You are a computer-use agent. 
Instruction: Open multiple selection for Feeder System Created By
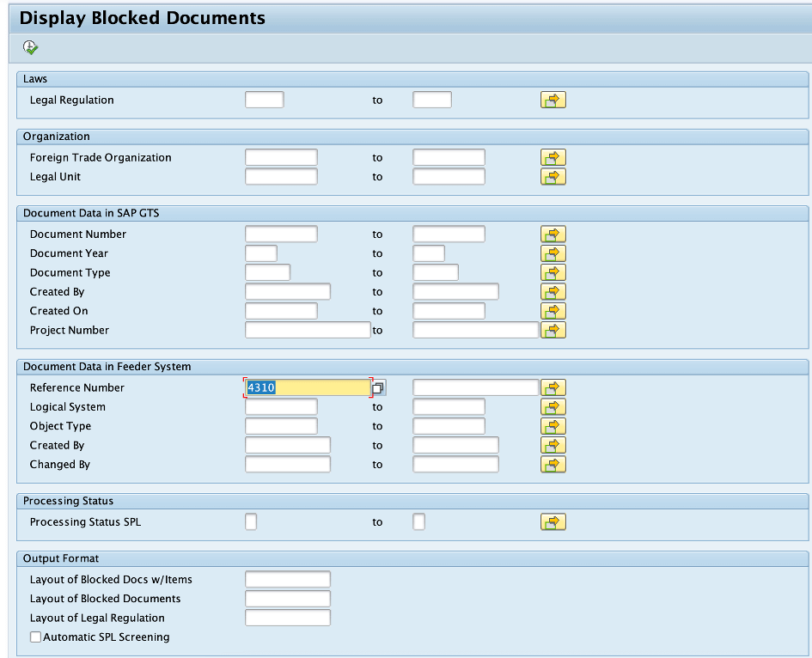click(553, 445)
